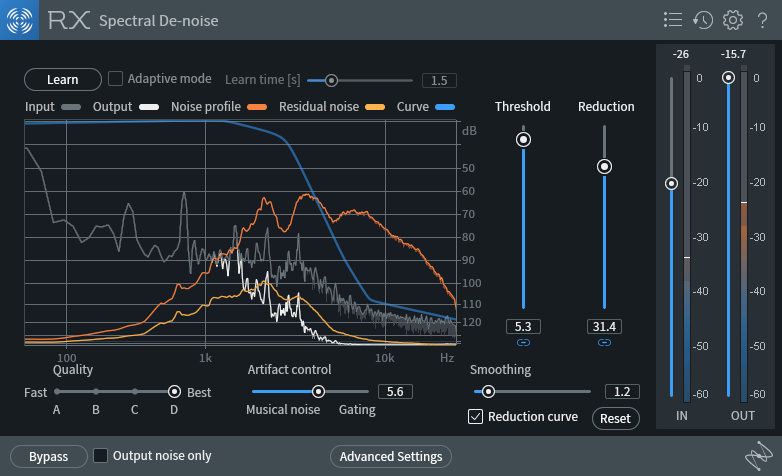Click the Reduction slider handle
The image size is (782, 476).
604,167
